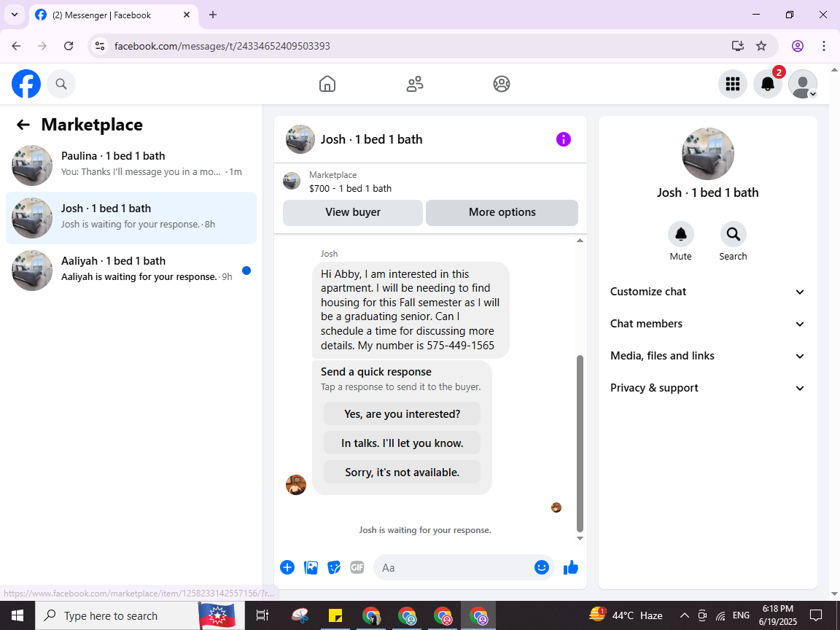Open the purple conversation information icon
Viewport: 840px width, 630px height.
click(x=563, y=139)
